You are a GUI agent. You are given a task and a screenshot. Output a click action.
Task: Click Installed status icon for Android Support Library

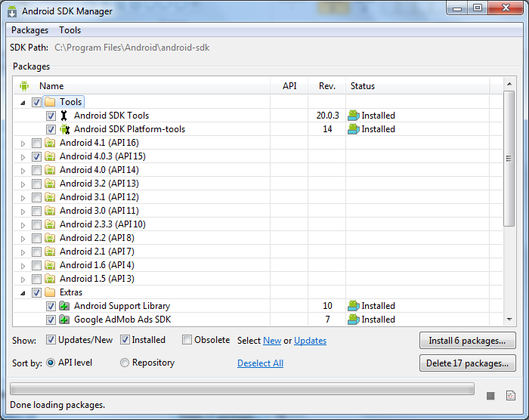353,306
